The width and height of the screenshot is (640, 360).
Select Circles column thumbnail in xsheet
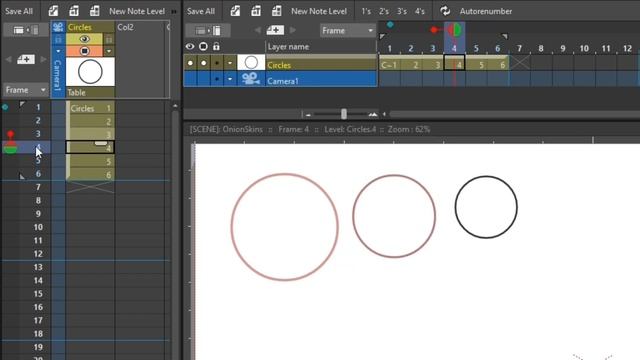point(90,71)
